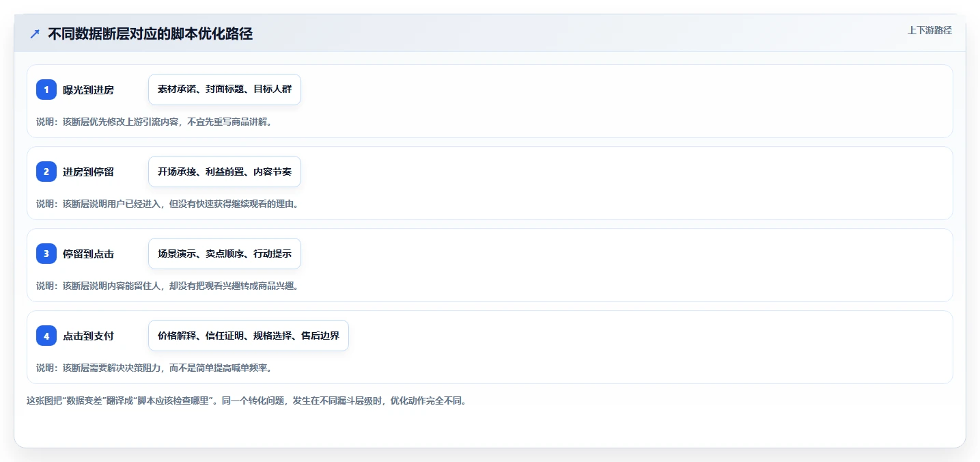Select the 价格解释、信任证明、规格选择、售后边界 chip
The width and height of the screenshot is (980, 462).
[x=249, y=336]
